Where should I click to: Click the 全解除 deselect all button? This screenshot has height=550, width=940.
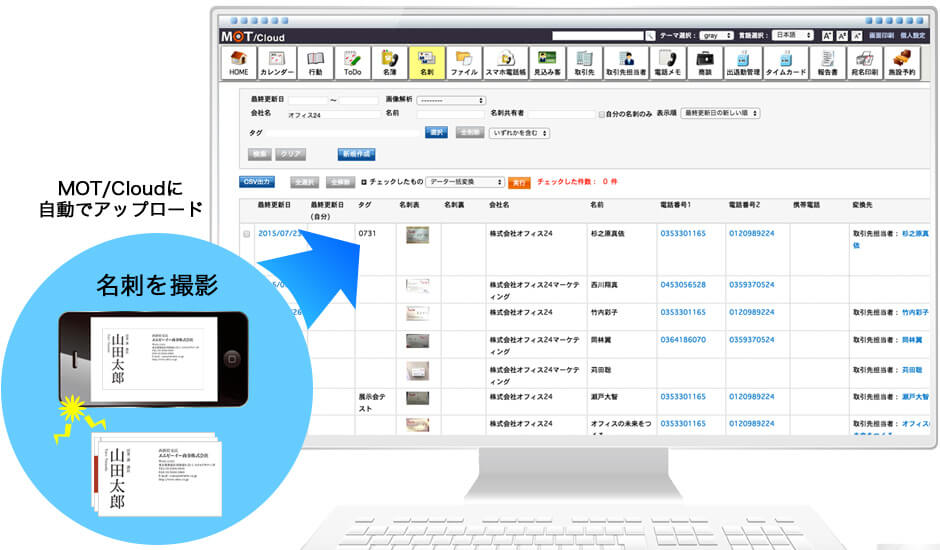(x=341, y=182)
